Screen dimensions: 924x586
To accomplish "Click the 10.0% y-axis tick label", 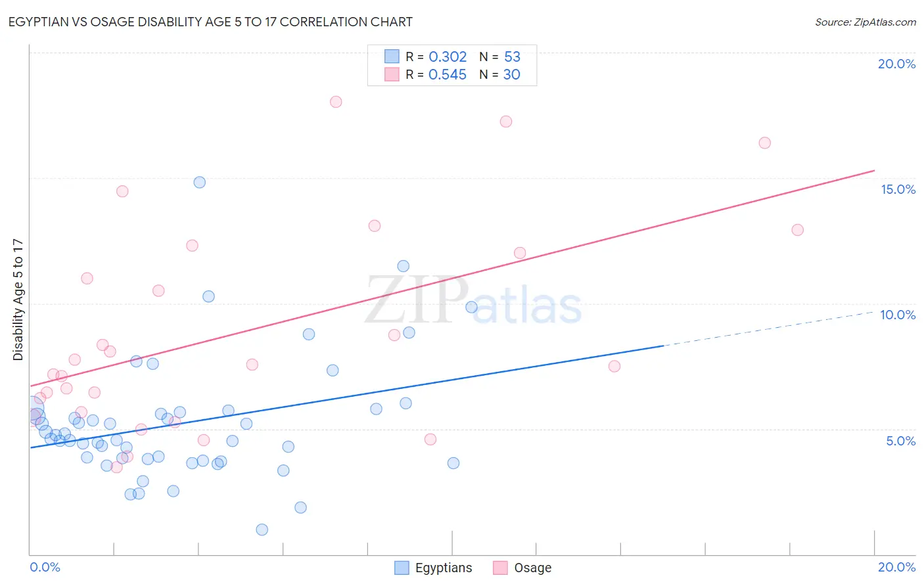I will pyautogui.click(x=898, y=315).
